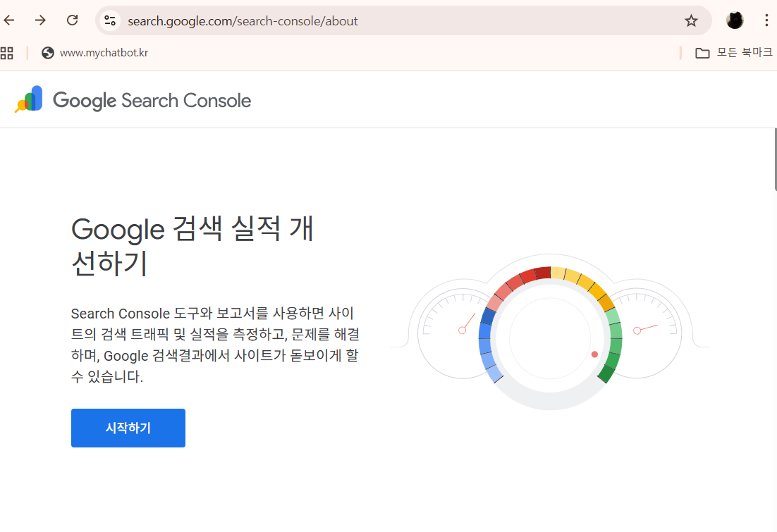Click the 'Google 검색 실적 개선하기' heading
This screenshot has height=532, width=777.
[192, 246]
